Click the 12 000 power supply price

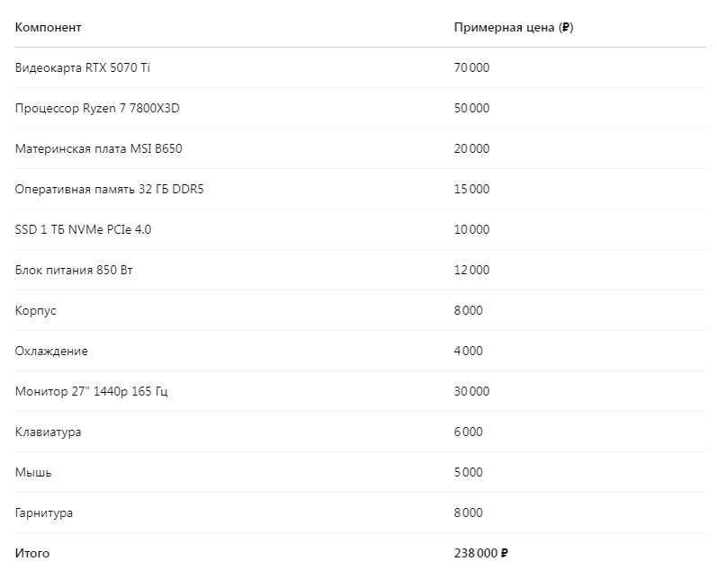pyautogui.click(x=471, y=270)
